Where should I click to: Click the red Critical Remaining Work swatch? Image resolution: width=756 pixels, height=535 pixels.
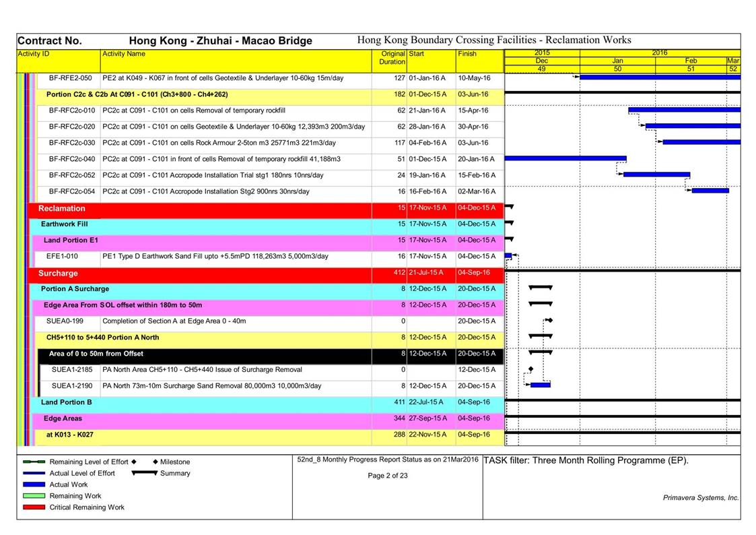coord(34,507)
